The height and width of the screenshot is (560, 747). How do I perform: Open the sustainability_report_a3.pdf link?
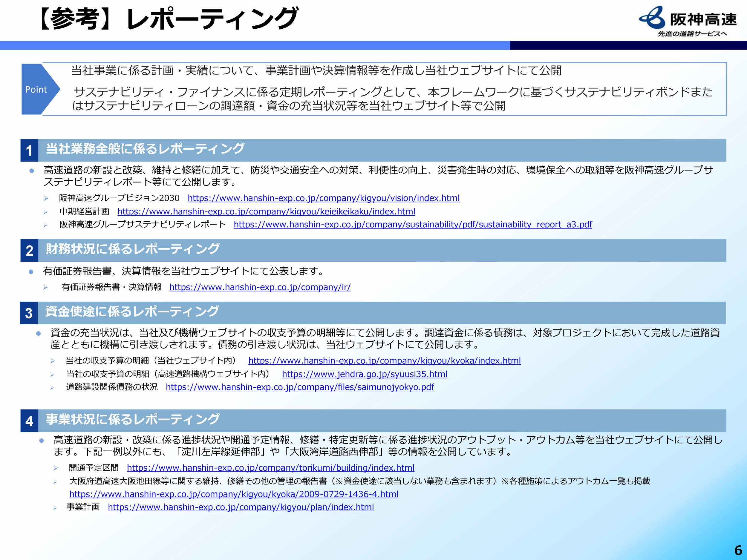pos(412,225)
